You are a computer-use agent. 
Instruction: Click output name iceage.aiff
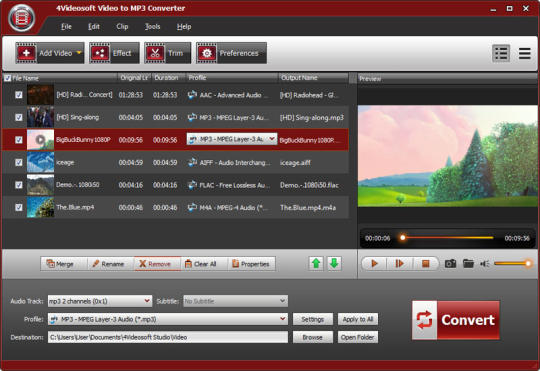pyautogui.click(x=295, y=163)
